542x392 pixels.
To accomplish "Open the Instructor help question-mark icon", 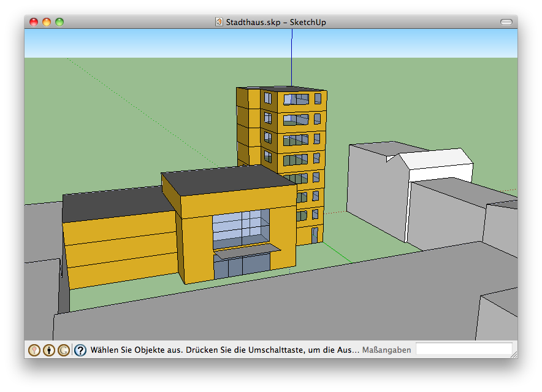I will (x=80, y=350).
